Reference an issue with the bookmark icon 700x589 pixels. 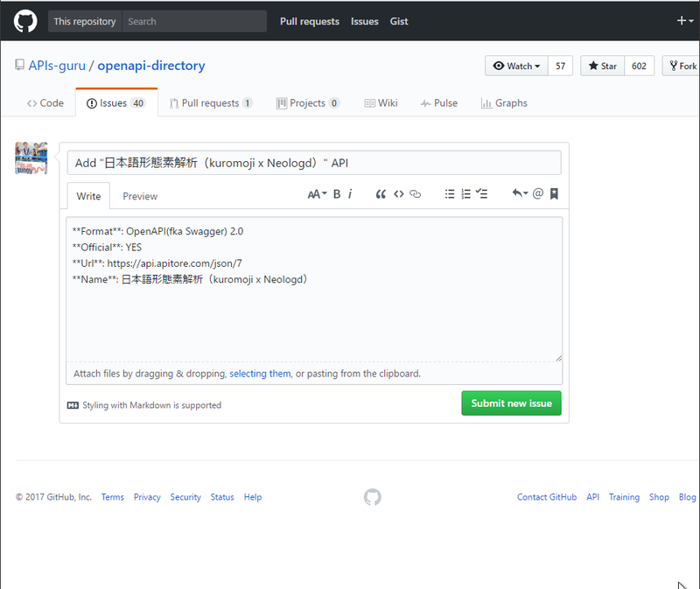tap(554, 193)
